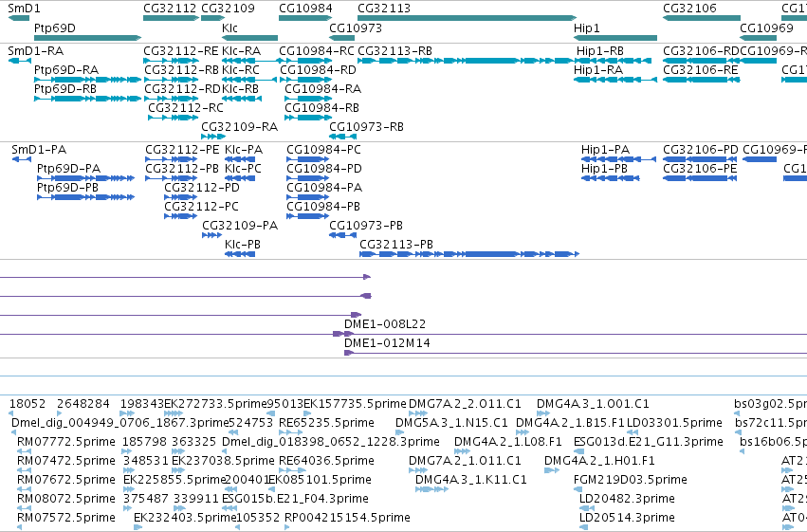
Task: Click BAC clone DME1-008L22
Action: tap(385, 324)
